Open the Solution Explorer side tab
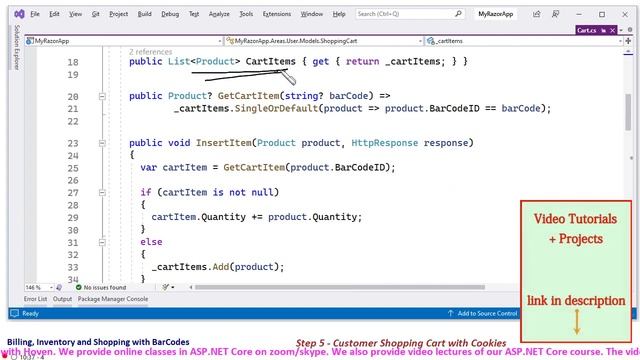Screen dimensions: 640x360 click(x=17, y=47)
